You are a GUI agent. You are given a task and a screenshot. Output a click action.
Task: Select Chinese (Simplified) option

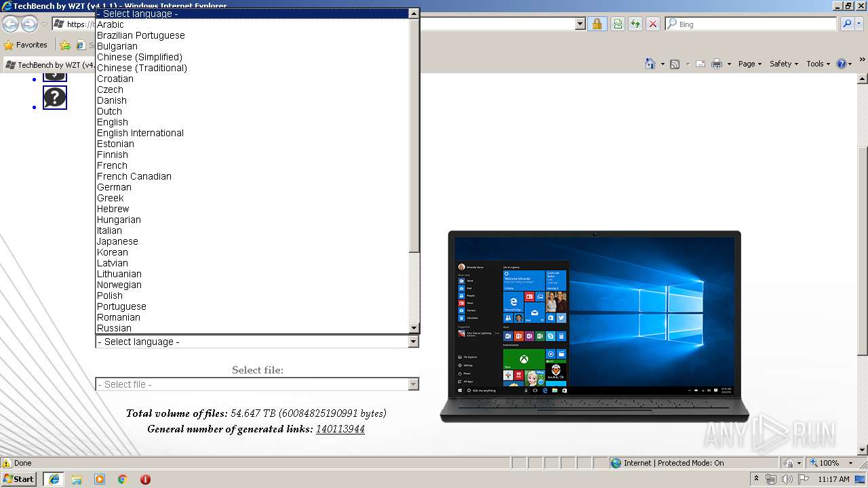click(252, 57)
